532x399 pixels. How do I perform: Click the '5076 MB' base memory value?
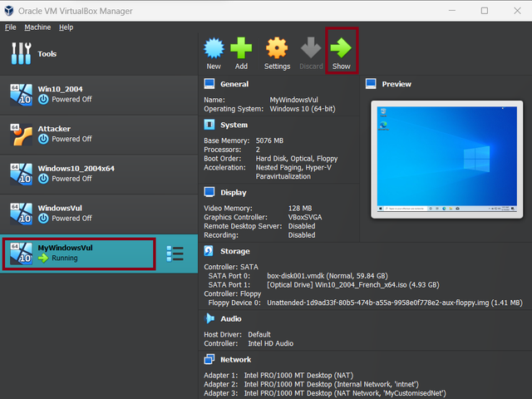click(x=269, y=140)
